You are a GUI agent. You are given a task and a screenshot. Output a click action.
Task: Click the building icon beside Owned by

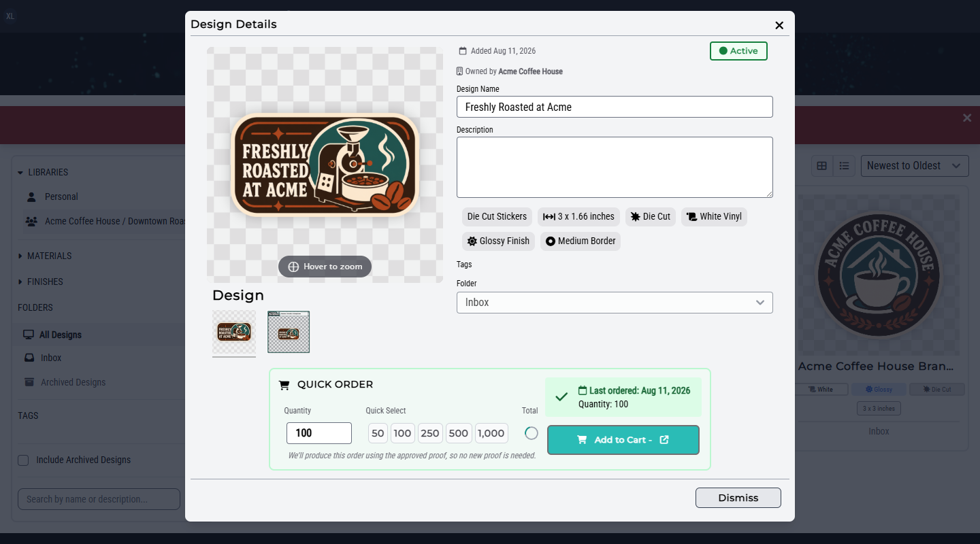pos(460,71)
